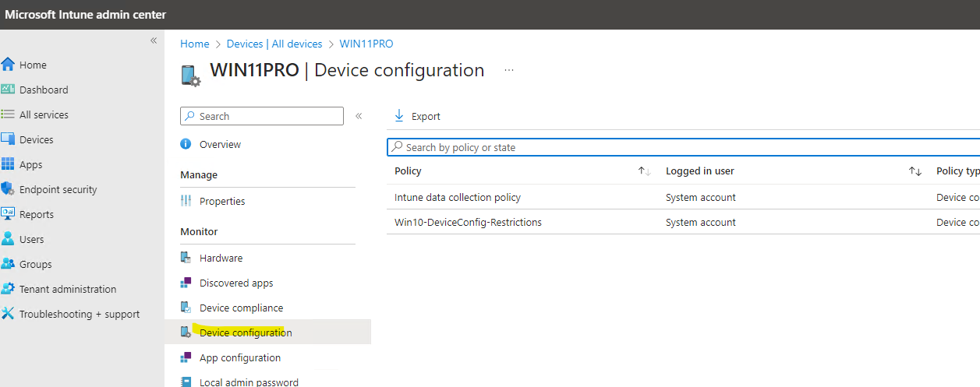This screenshot has width=980, height=387.
Task: Click the Endpoint security shield icon
Action: click(x=8, y=189)
